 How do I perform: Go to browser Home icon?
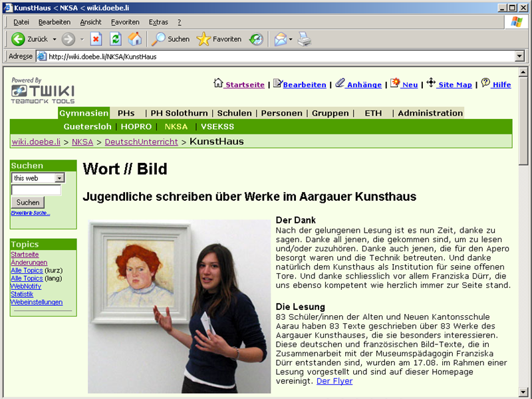(x=134, y=39)
